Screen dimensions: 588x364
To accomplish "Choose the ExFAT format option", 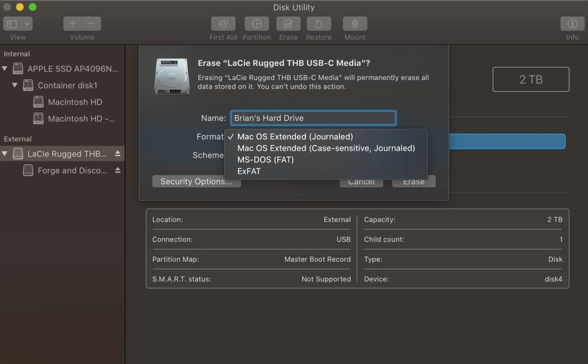I will click(249, 171).
